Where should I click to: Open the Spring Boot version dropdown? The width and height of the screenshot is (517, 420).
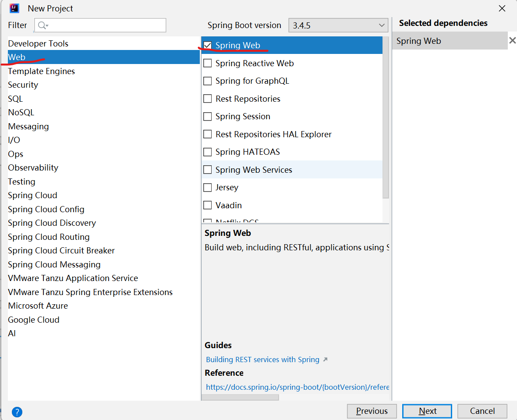tap(338, 25)
